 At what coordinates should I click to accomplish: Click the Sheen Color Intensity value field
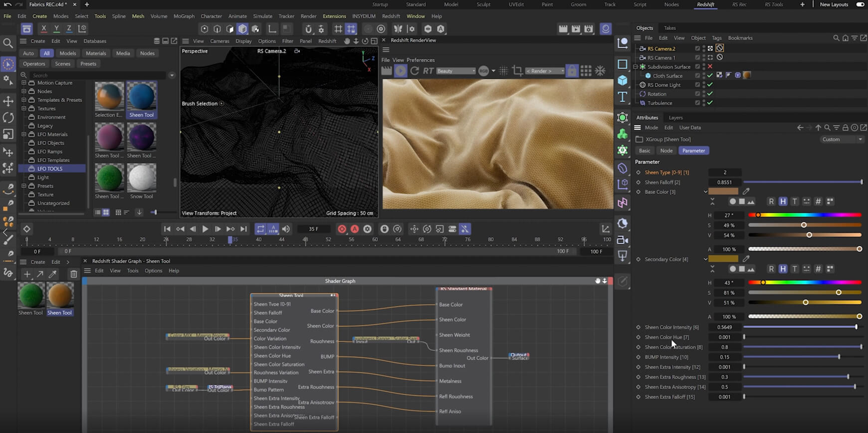[724, 327]
